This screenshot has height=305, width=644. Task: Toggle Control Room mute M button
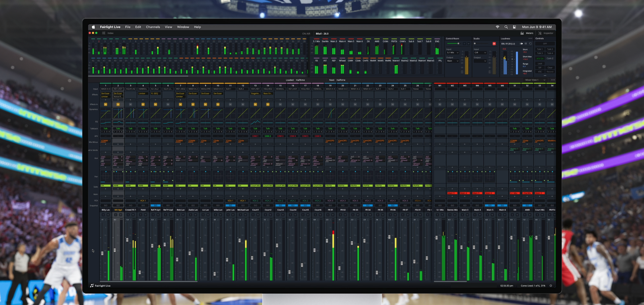coord(468,44)
